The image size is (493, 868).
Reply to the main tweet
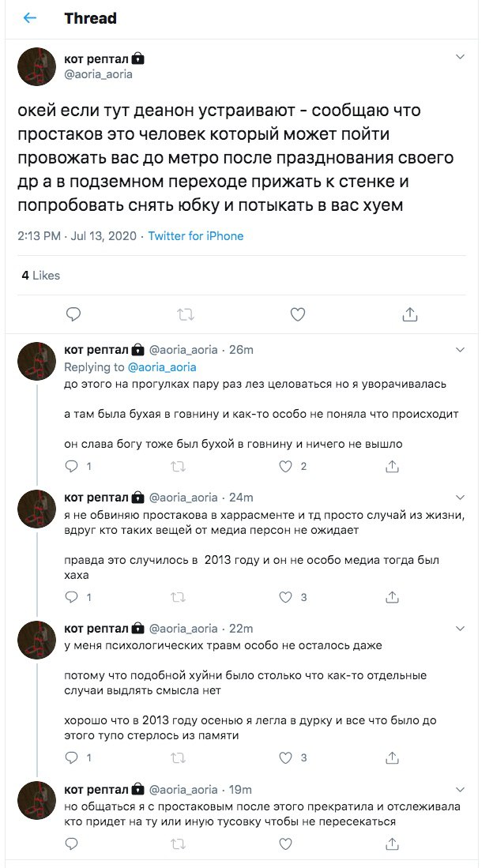pos(73,314)
